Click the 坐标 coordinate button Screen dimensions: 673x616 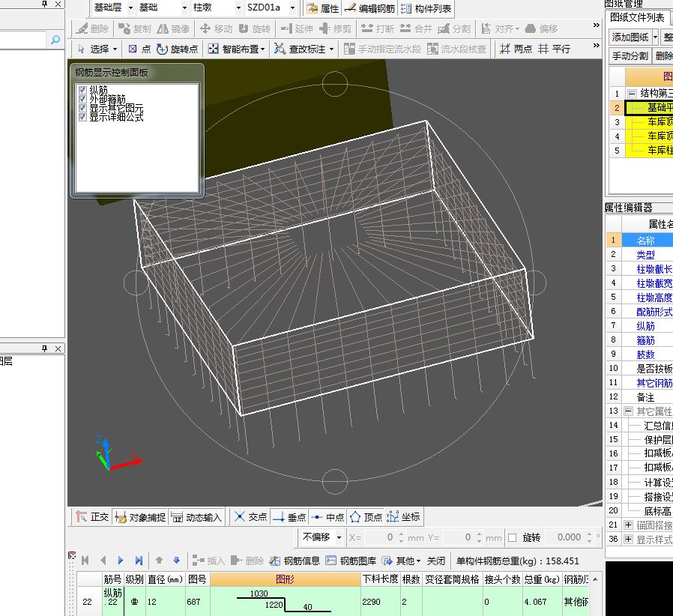point(404,517)
